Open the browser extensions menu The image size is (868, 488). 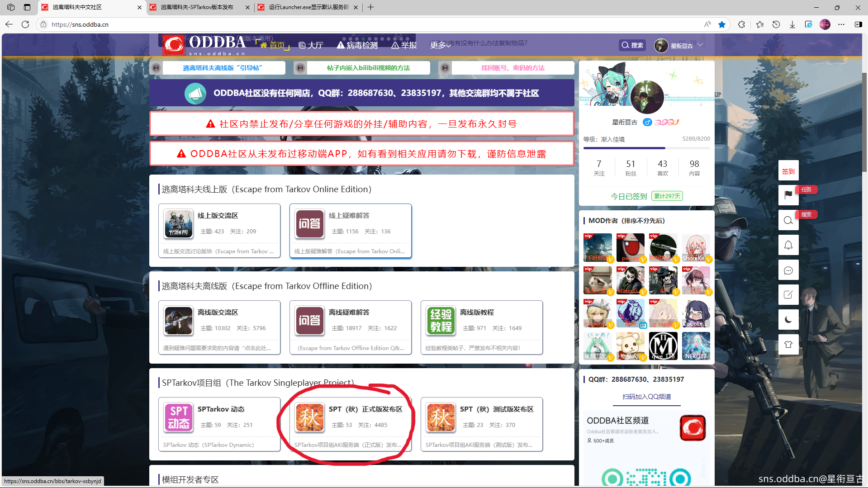(x=741, y=24)
